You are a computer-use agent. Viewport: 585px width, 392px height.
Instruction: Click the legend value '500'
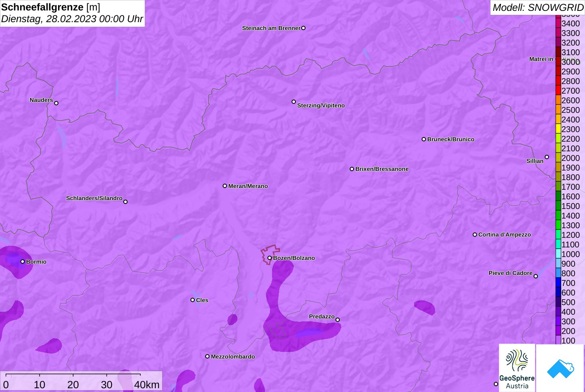tap(568, 302)
